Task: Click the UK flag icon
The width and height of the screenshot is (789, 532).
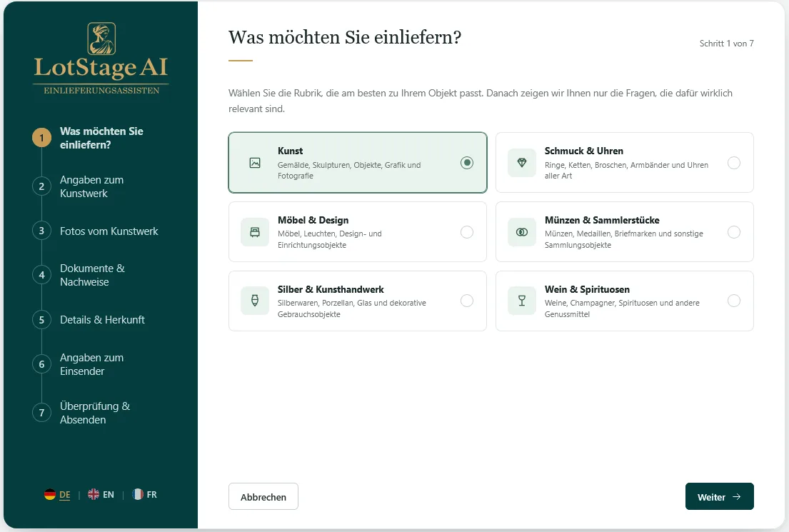Action: tap(94, 494)
